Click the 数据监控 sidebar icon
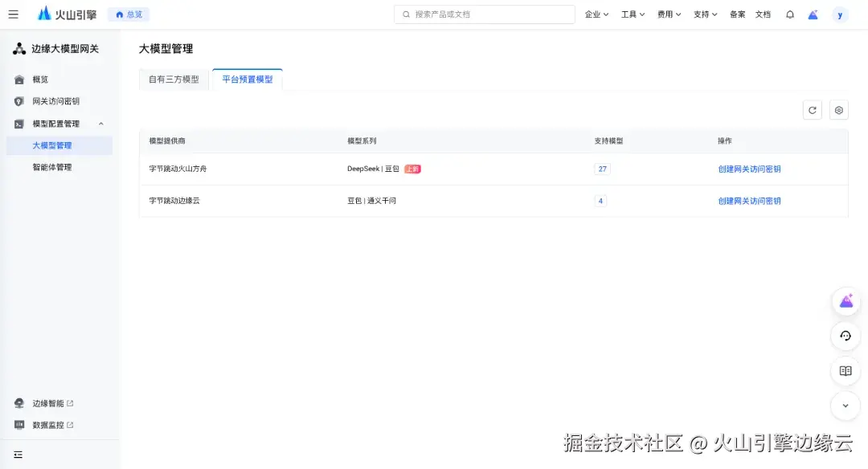Image resolution: width=868 pixels, height=469 pixels. click(x=18, y=425)
